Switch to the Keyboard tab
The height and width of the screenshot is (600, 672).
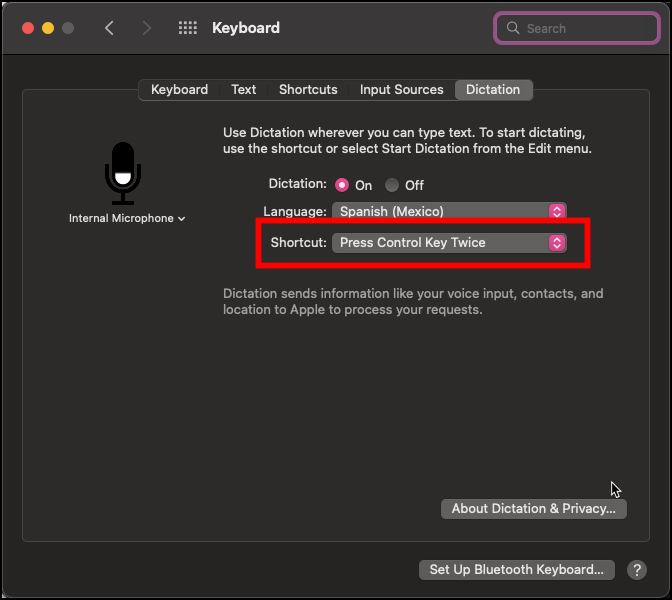pyautogui.click(x=179, y=90)
